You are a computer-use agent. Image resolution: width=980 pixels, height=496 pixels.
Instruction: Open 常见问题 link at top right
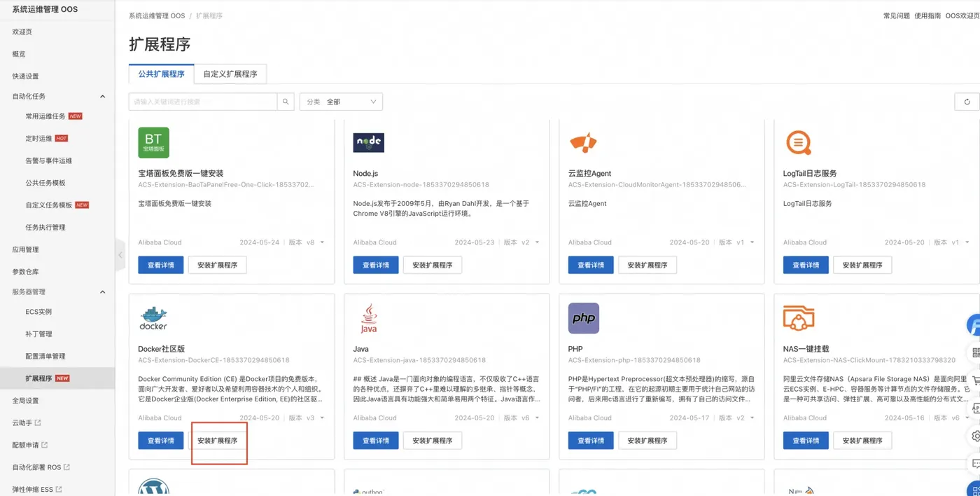tap(896, 15)
